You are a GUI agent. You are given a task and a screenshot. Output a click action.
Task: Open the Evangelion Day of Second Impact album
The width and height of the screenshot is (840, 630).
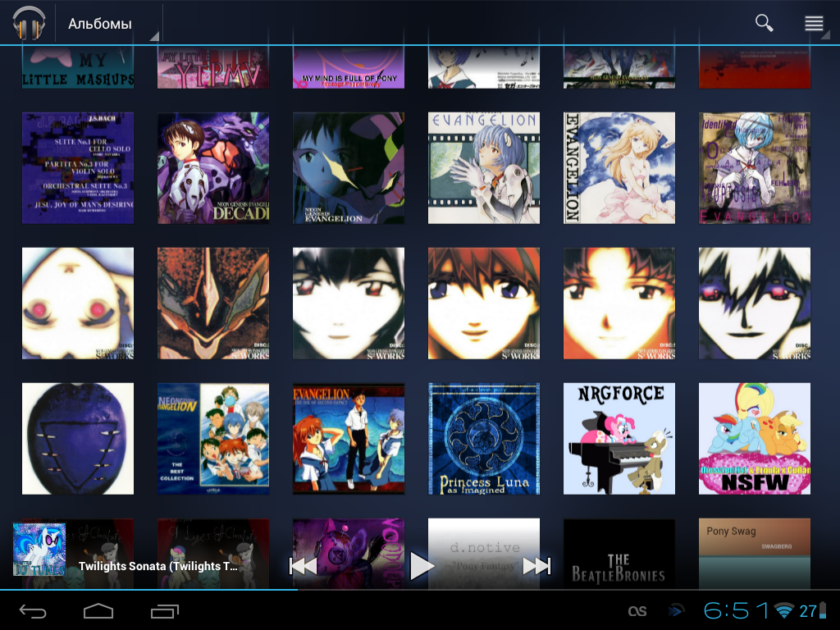point(349,438)
